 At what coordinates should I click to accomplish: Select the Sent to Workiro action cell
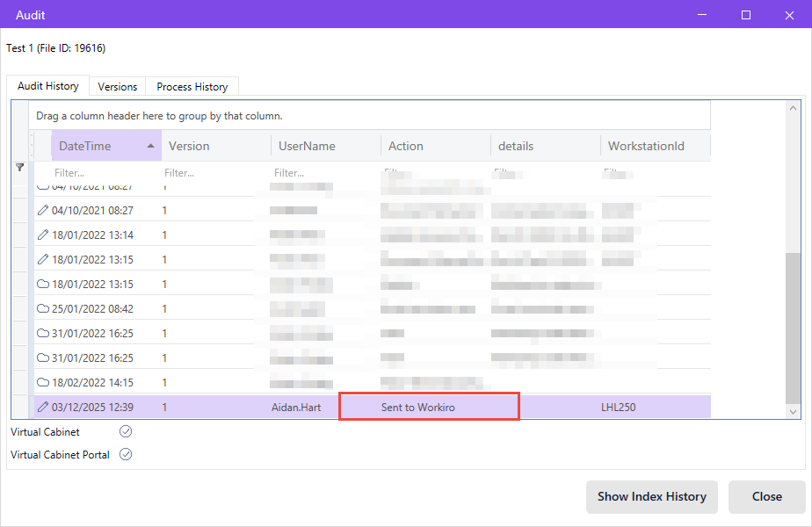click(429, 408)
